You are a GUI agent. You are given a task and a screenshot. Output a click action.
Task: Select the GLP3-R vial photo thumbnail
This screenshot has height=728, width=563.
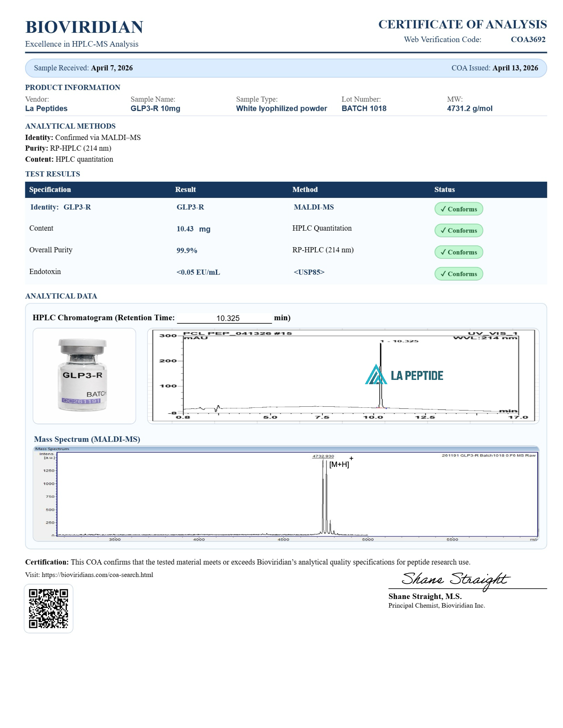pyautogui.click(x=84, y=376)
